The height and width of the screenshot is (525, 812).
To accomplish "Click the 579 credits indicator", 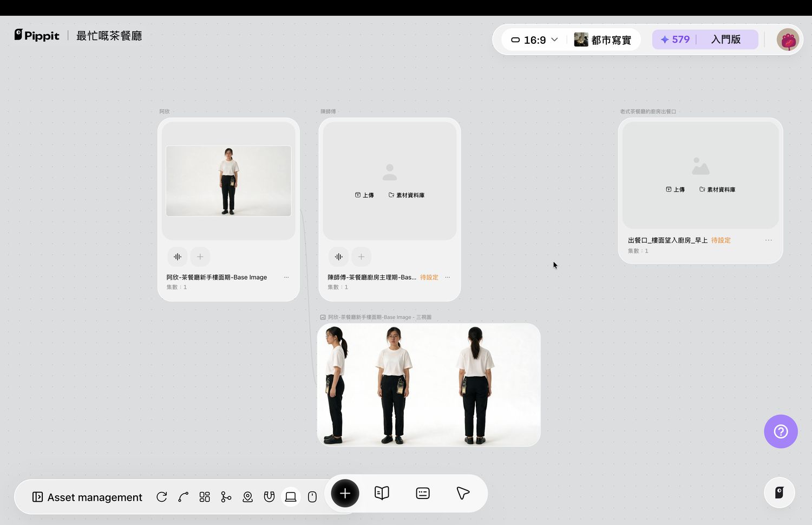I will point(675,40).
